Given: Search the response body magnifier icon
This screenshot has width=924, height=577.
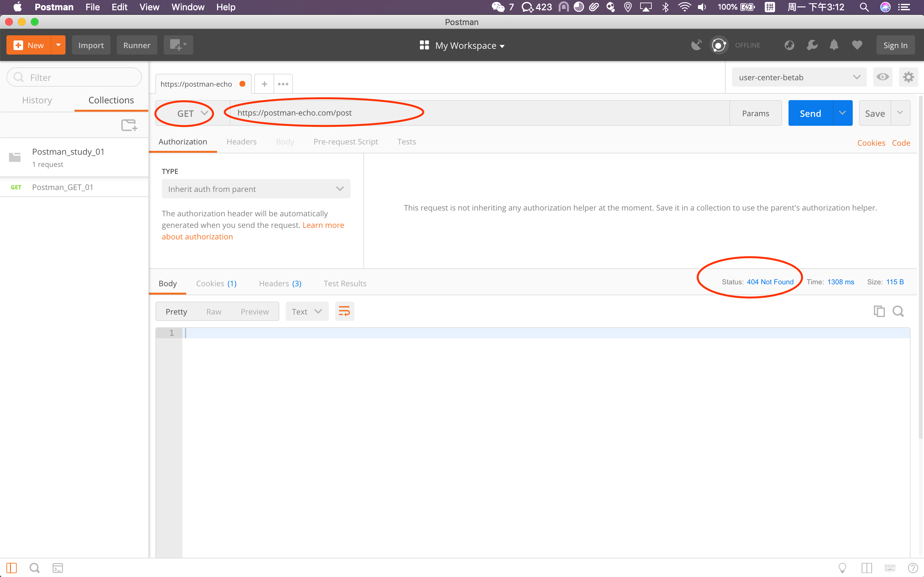Looking at the screenshot, I should tap(898, 311).
